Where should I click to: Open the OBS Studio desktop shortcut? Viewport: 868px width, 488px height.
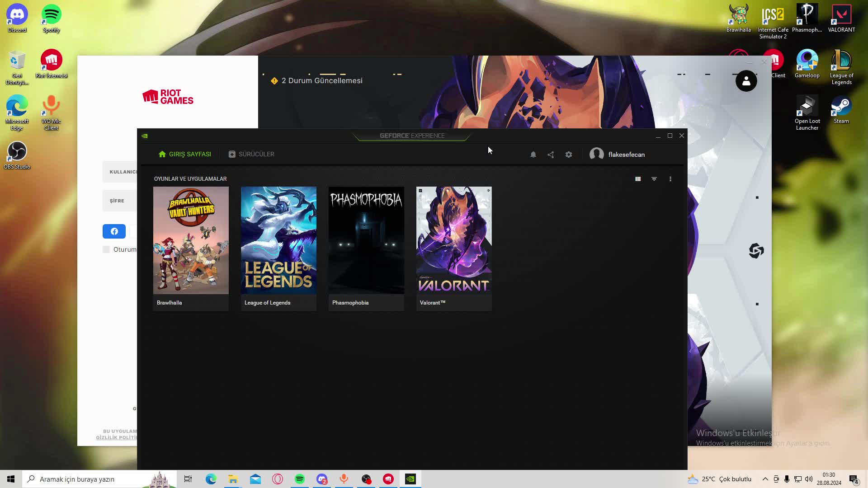(17, 155)
